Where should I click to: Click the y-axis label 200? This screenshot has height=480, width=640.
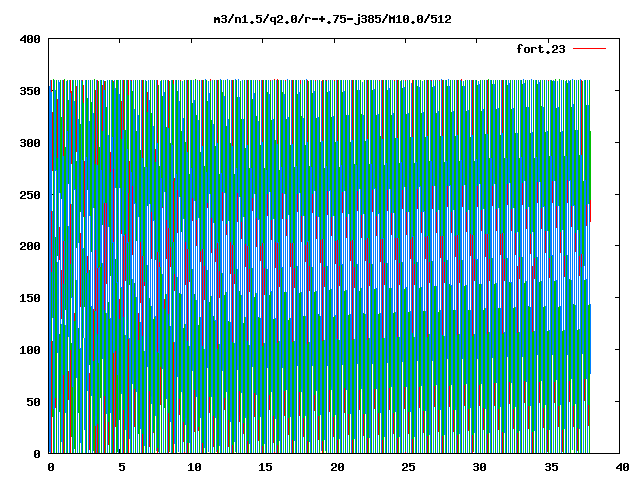30,246
